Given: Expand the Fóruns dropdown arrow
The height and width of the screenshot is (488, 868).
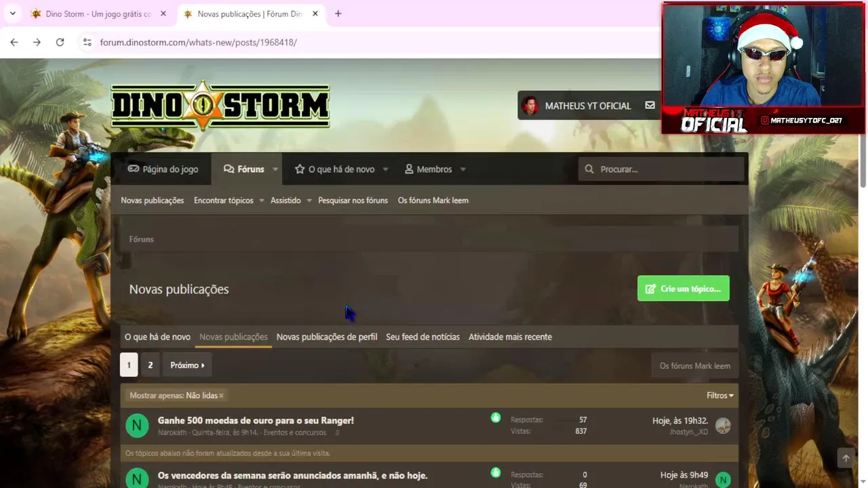Looking at the screenshot, I should tap(275, 169).
